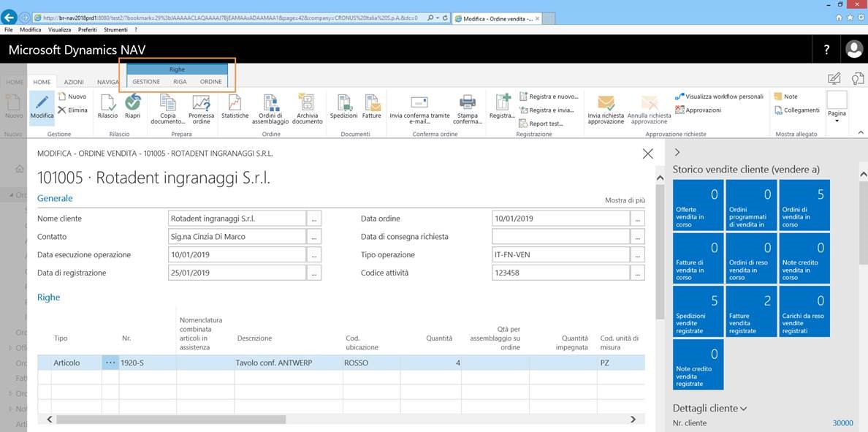
Task: Open the Statistiche chart icon
Action: tap(235, 102)
